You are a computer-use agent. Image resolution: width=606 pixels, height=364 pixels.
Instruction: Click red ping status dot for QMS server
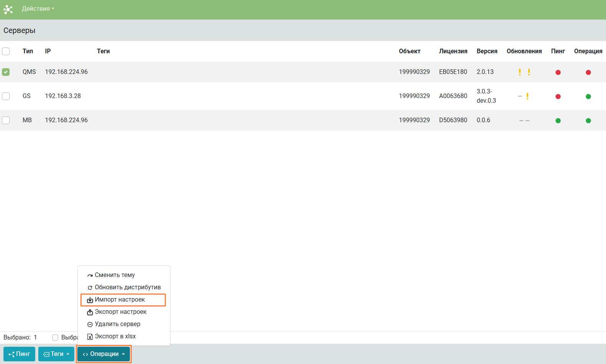pos(558,72)
